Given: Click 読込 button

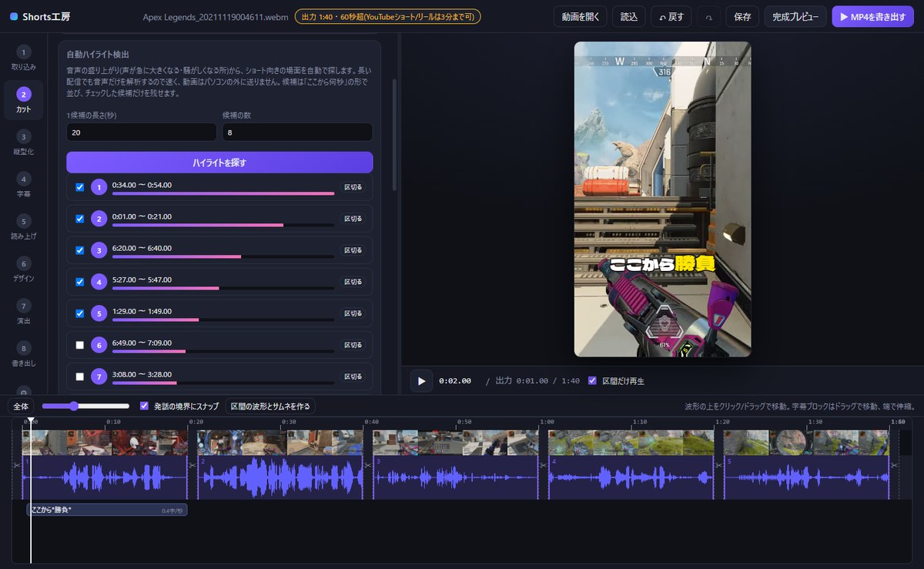Looking at the screenshot, I should click(629, 16).
